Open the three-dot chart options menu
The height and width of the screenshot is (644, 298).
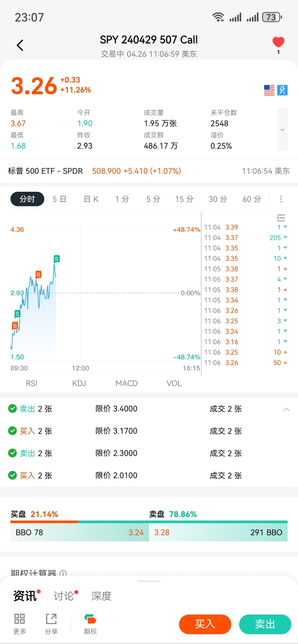[x=281, y=199]
